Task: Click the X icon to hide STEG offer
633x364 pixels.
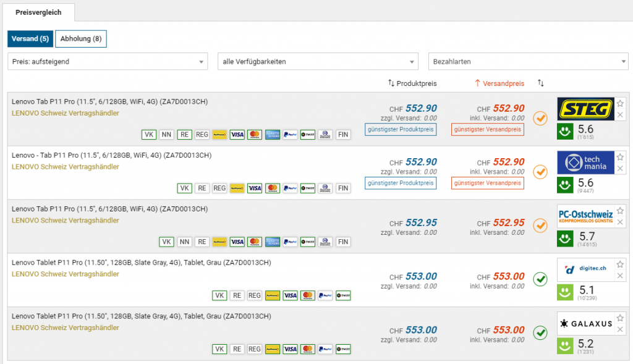Action: click(620, 115)
